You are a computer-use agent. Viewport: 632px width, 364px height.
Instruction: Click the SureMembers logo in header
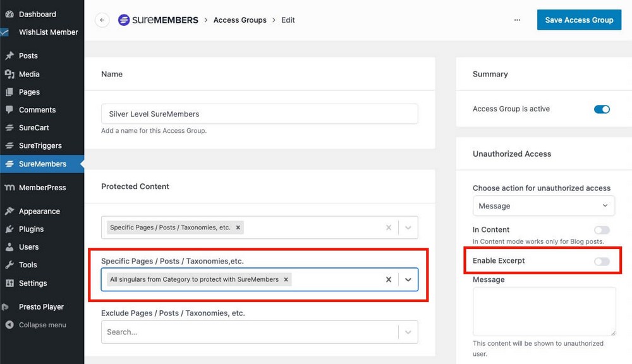[x=158, y=20]
